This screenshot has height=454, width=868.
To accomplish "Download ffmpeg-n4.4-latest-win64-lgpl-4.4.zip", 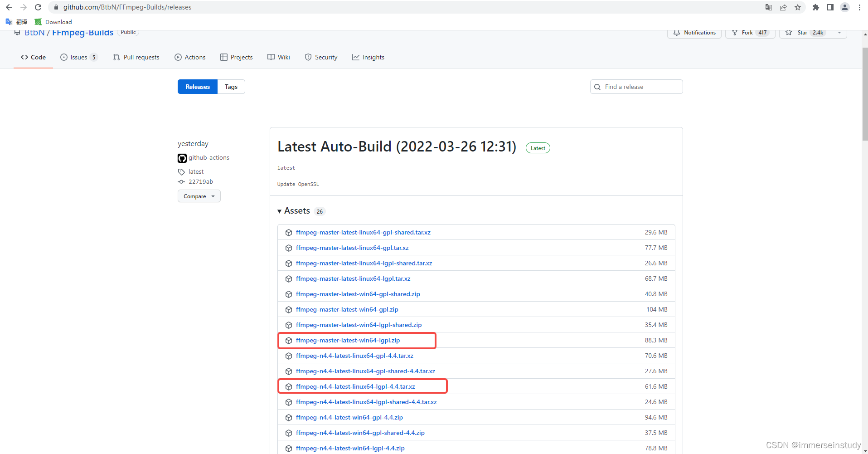I will tap(350, 448).
